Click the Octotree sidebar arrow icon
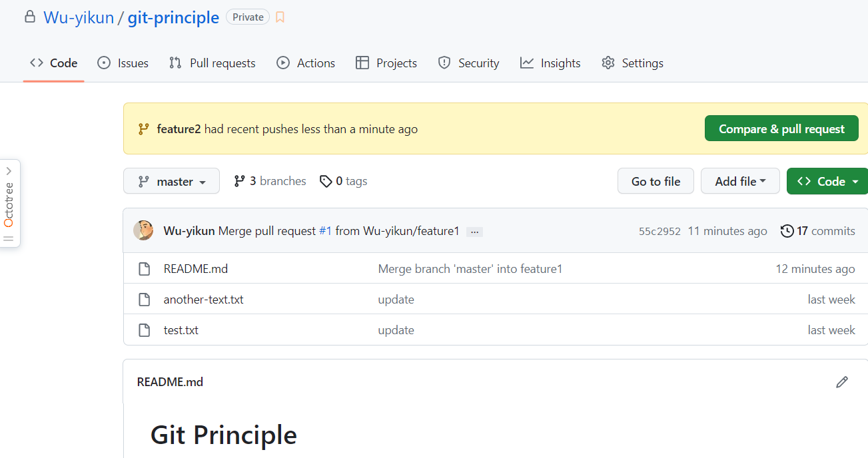The width and height of the screenshot is (868, 458). point(9,171)
